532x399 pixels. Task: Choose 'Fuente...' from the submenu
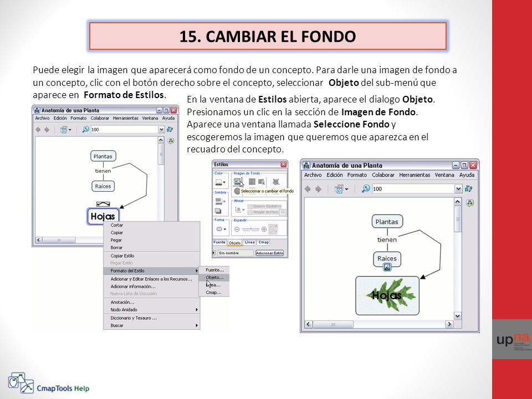pyautogui.click(x=214, y=270)
